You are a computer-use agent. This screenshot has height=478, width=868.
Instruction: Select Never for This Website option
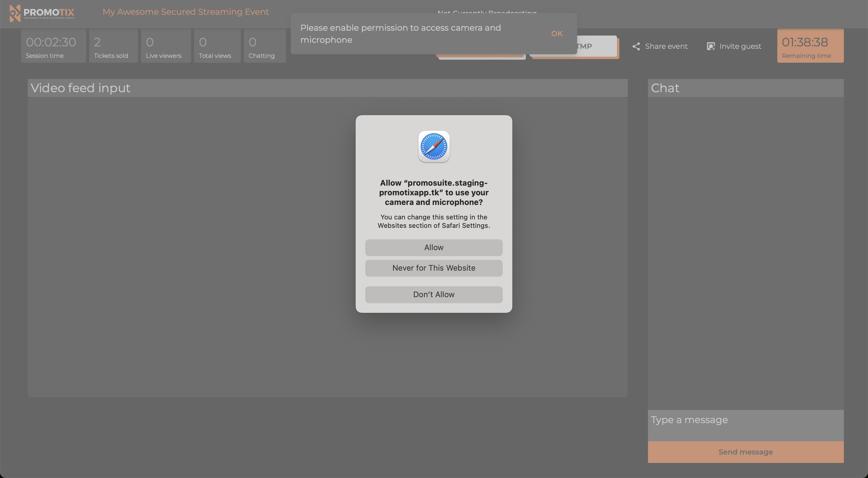coord(434,268)
